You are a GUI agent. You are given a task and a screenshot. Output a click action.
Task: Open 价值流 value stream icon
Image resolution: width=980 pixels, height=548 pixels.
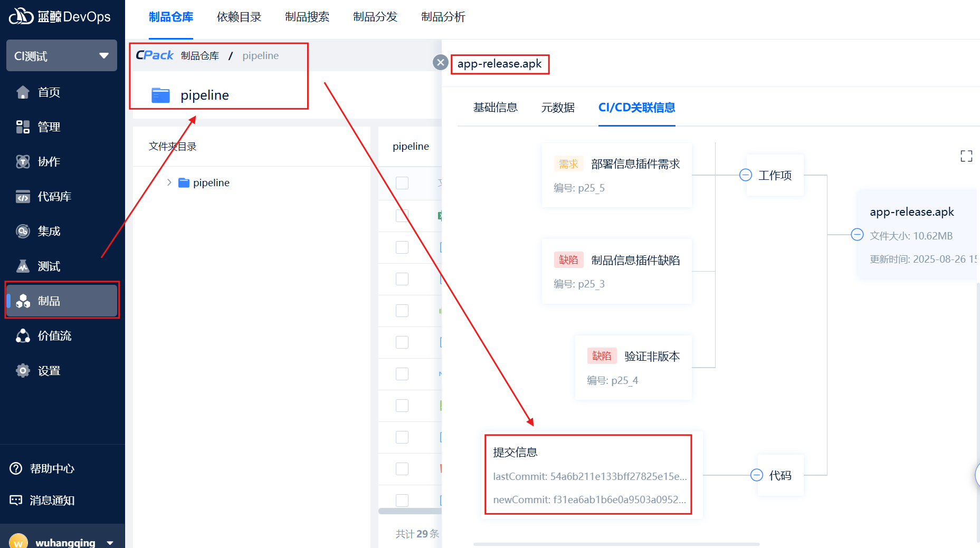pyautogui.click(x=23, y=336)
